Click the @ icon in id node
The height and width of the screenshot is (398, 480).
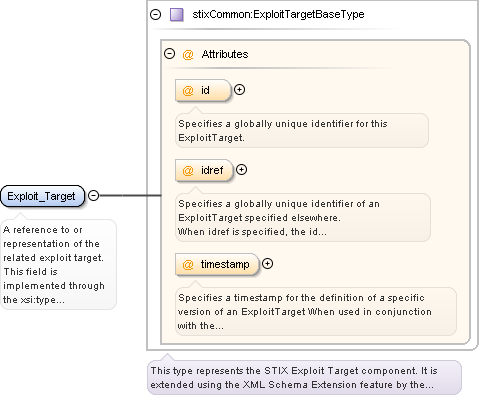(188, 90)
